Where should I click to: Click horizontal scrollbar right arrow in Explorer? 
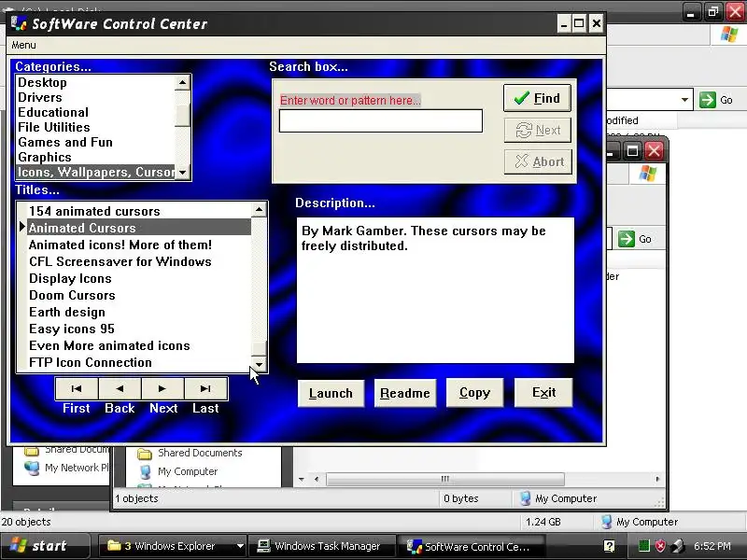[657, 479]
